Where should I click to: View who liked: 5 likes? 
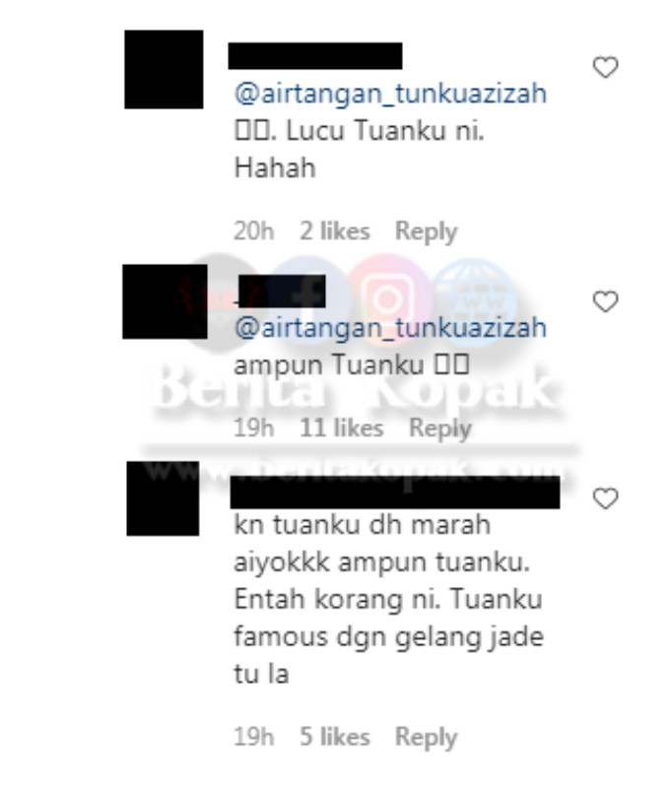(335, 737)
